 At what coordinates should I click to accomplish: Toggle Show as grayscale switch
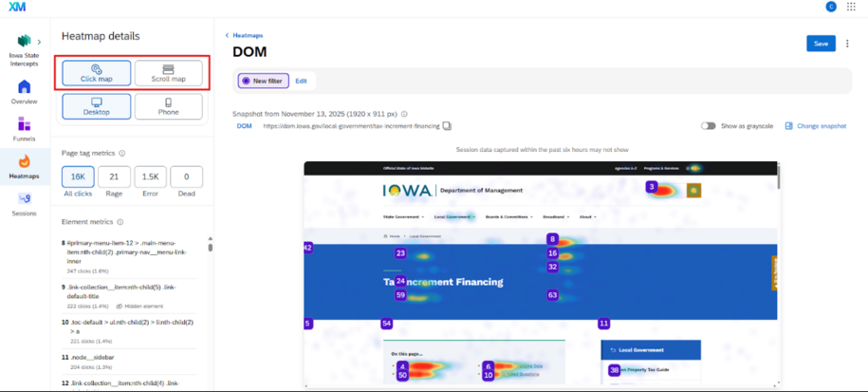pyautogui.click(x=708, y=126)
